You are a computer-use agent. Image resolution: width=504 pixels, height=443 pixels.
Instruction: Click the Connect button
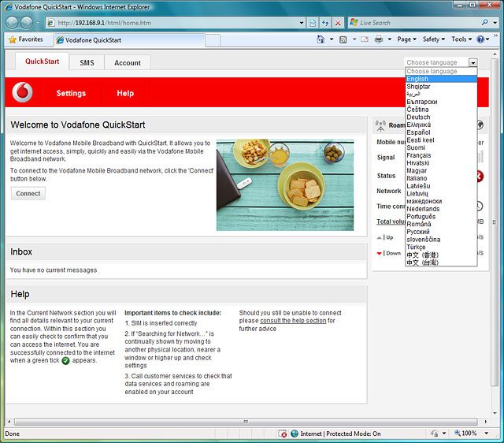tap(28, 193)
